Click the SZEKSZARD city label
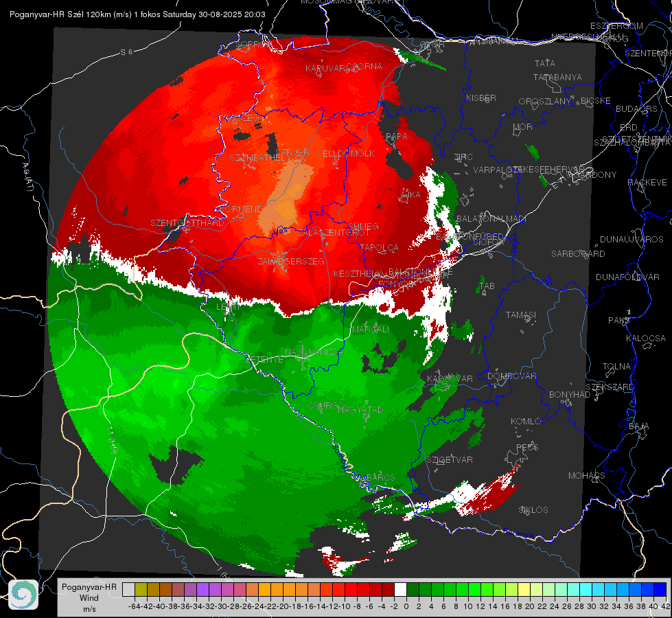672x618 pixels. click(x=610, y=387)
